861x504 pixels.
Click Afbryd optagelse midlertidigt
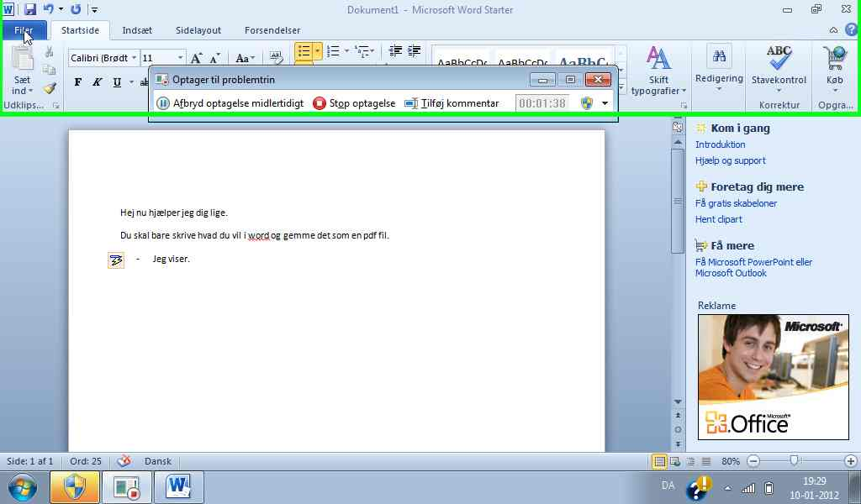click(230, 103)
